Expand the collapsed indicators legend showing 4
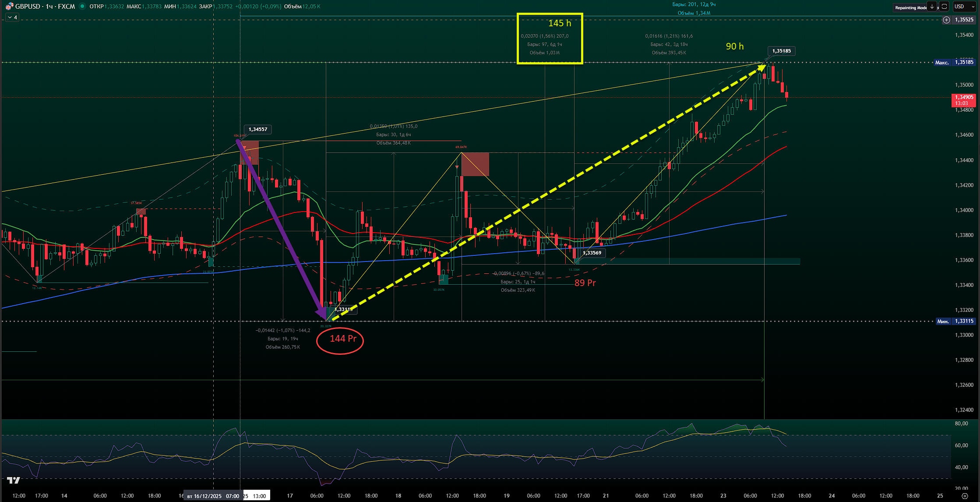This screenshot has height=502, width=980. point(12,17)
